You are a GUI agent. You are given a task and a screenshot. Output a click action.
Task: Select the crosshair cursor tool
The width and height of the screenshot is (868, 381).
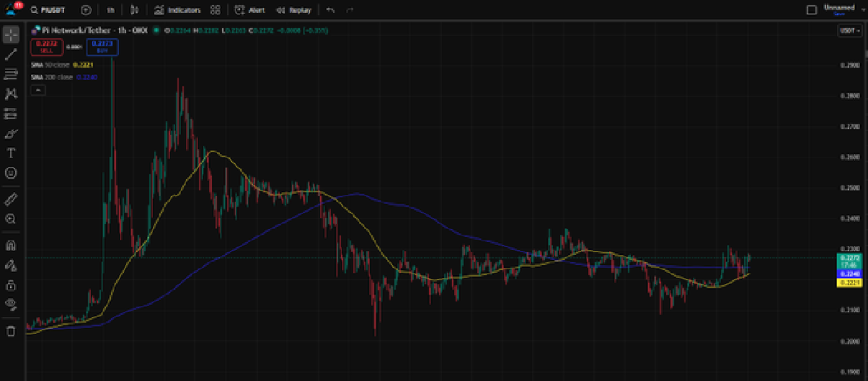[11, 35]
